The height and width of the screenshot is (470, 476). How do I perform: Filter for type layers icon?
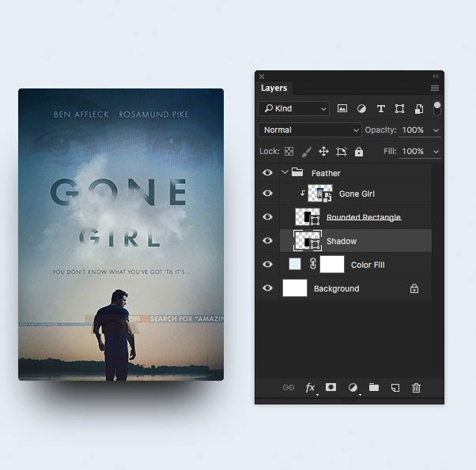coord(380,108)
